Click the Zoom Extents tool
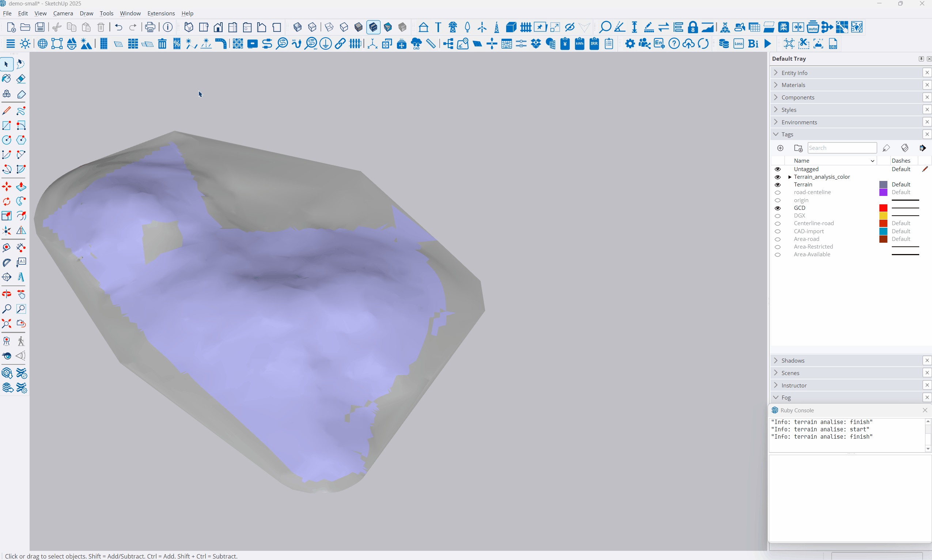 tap(7, 324)
